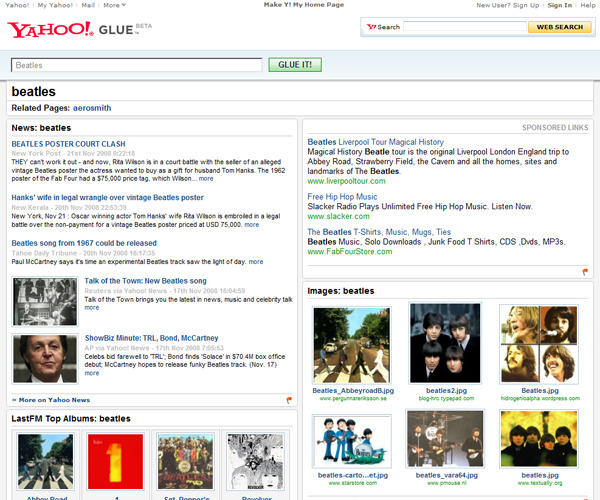The width and height of the screenshot is (600, 500).
Task: Click Make Y! My Home Page
Action: tap(304, 5)
